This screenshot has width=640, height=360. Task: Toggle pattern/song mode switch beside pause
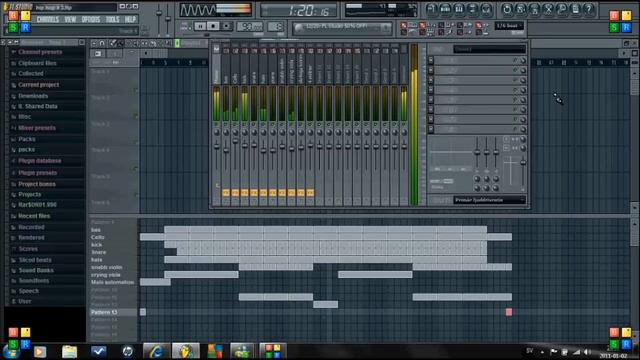[x=188, y=26]
